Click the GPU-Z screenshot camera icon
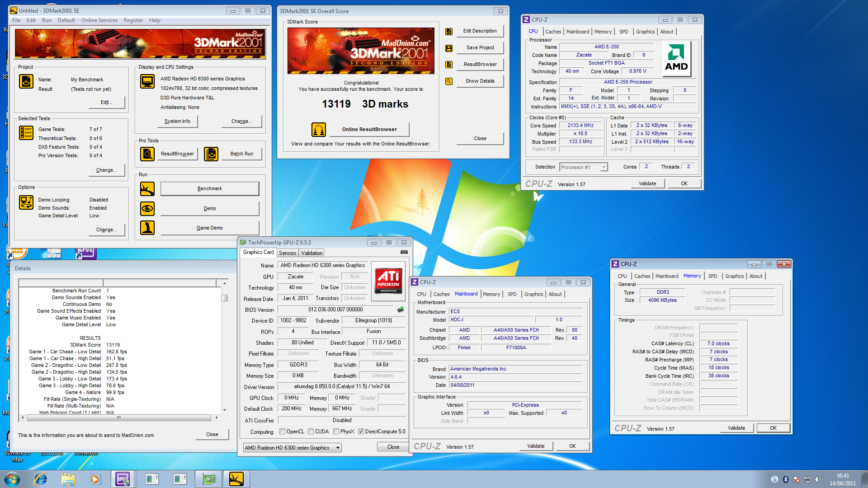 (404, 252)
